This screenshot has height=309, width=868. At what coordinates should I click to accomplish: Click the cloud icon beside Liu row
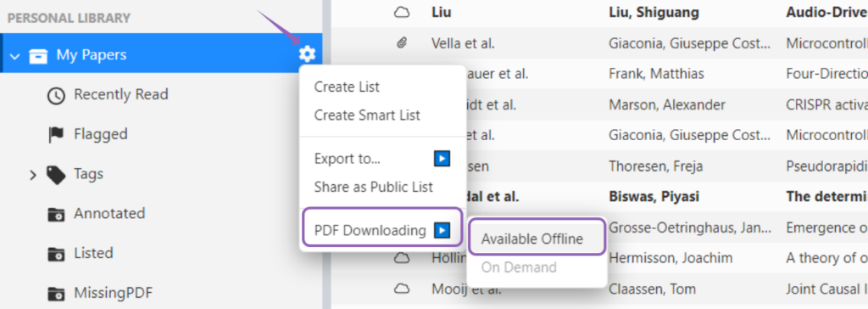click(x=401, y=12)
